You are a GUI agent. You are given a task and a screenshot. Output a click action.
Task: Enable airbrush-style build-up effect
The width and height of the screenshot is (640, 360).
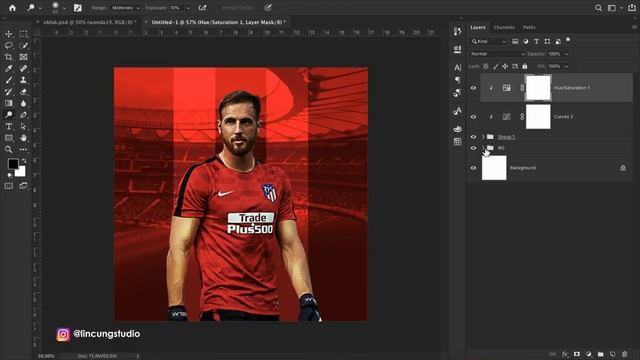click(x=202, y=7)
